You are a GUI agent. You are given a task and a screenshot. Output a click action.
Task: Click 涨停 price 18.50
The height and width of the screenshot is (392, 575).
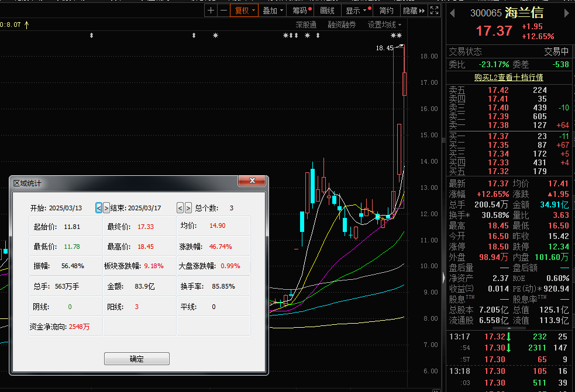pyautogui.click(x=498, y=247)
